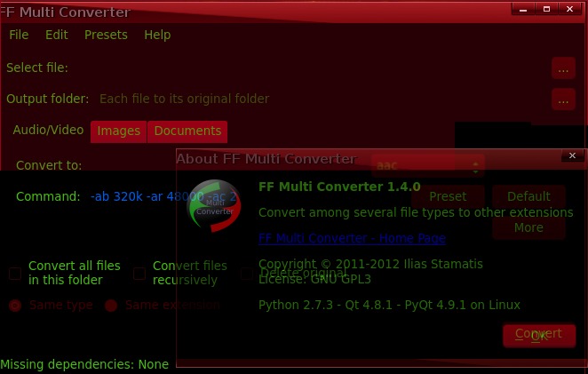
Task: Click the Output folder text field
Action: click(x=322, y=99)
